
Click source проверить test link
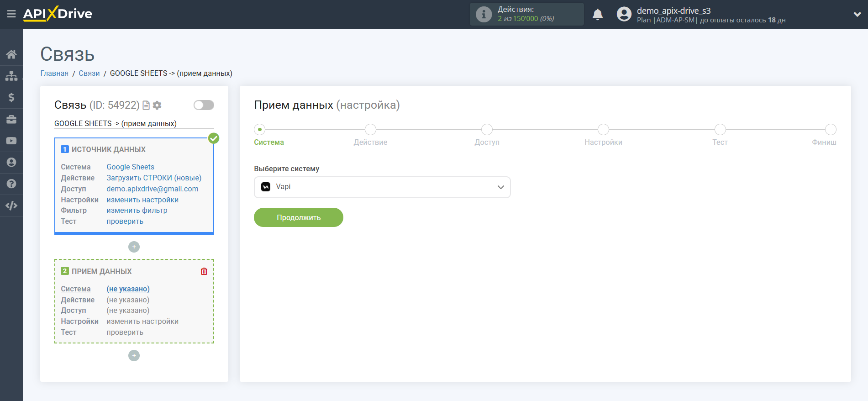point(125,222)
